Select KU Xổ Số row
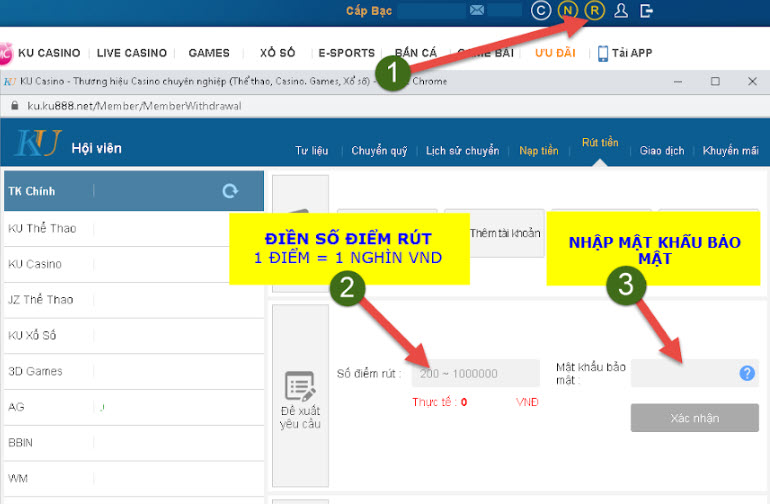This screenshot has height=504, width=770. coord(134,336)
